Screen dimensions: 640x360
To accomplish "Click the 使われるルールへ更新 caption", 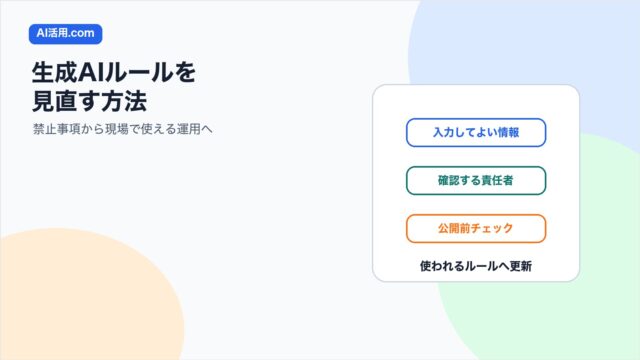I will pyautogui.click(x=476, y=266).
